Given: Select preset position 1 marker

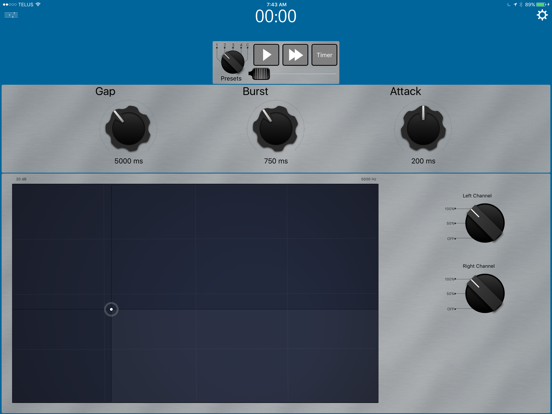Looking at the screenshot, I should pos(217,45).
